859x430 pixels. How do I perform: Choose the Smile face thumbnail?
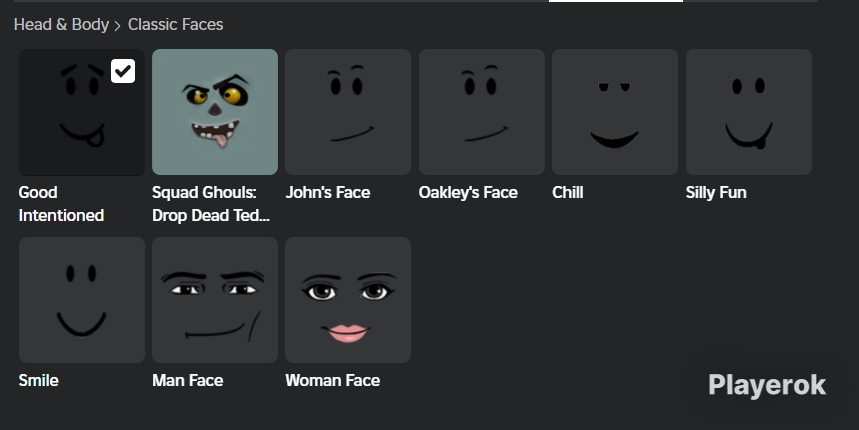point(82,300)
